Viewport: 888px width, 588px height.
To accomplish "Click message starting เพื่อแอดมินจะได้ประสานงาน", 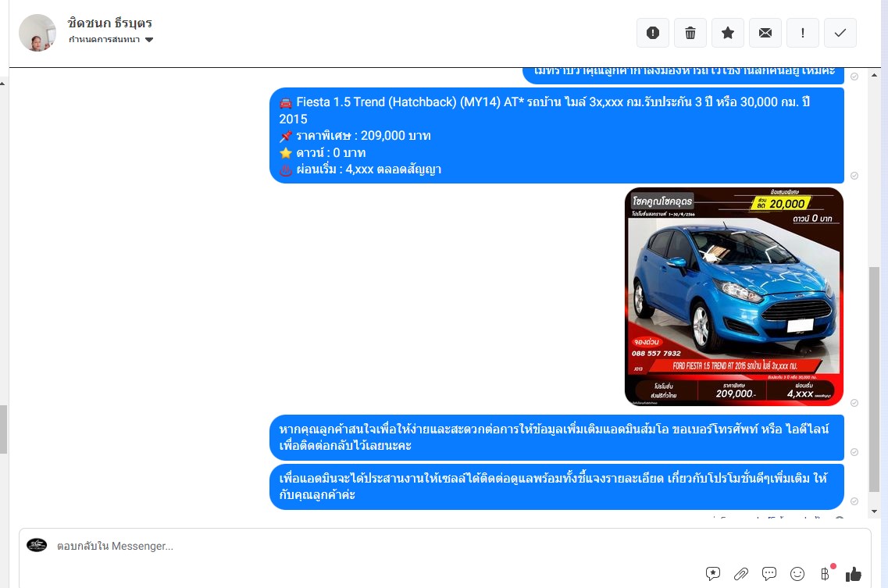I will click(x=557, y=486).
